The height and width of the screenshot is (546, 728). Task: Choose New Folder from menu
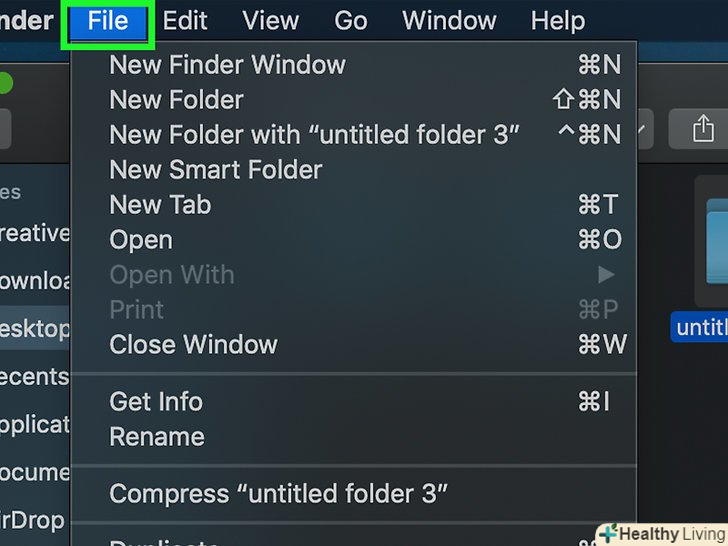tap(176, 100)
